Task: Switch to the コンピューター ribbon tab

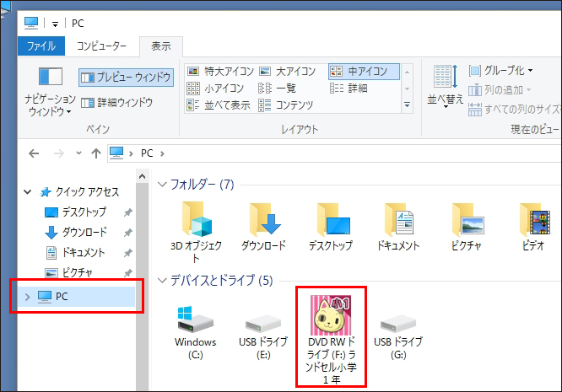Action: pyautogui.click(x=101, y=46)
